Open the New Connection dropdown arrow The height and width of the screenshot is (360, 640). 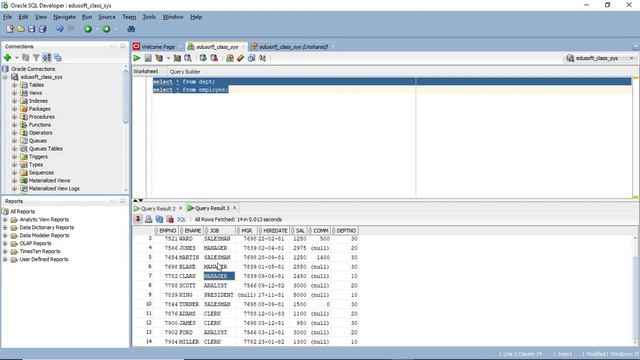pyautogui.click(x=17, y=58)
